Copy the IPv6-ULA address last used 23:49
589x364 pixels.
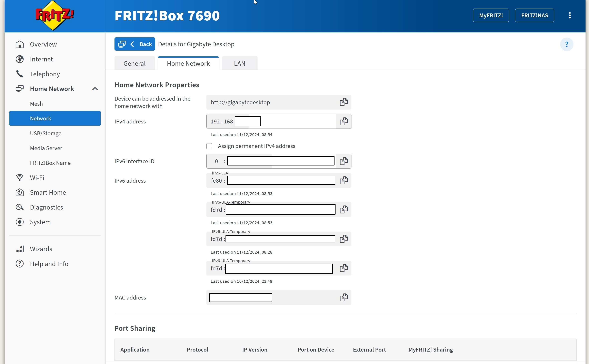(344, 268)
